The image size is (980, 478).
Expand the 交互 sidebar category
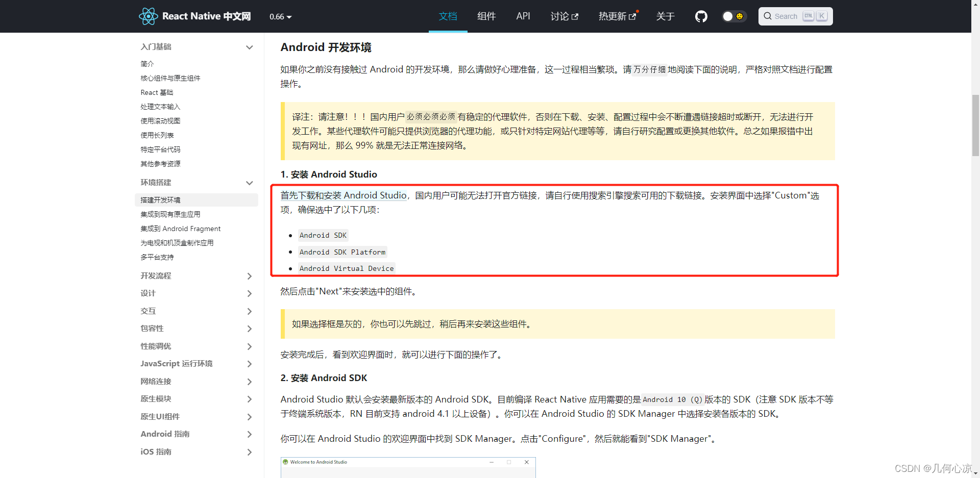(197, 311)
